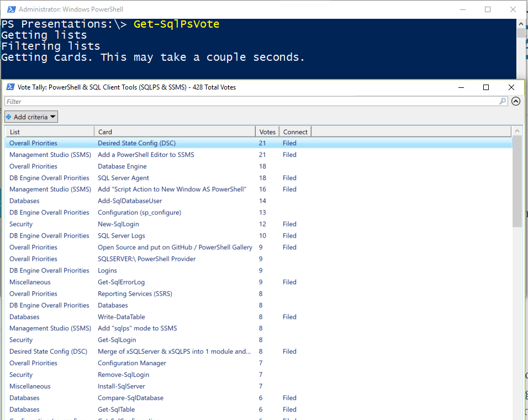The image size is (528, 420).
Task: Click the scroll-up arrow on the grid scrollbar
Action: [518, 130]
